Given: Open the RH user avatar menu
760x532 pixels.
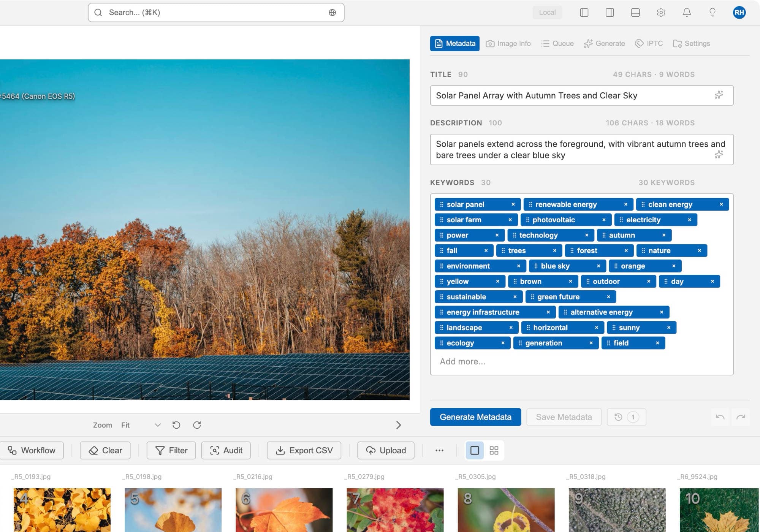Looking at the screenshot, I should (x=739, y=13).
